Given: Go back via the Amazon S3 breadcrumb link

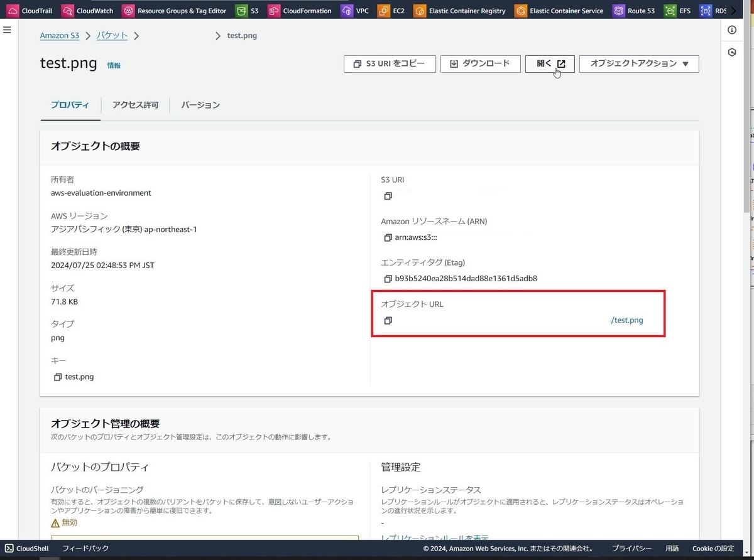Looking at the screenshot, I should click(59, 35).
